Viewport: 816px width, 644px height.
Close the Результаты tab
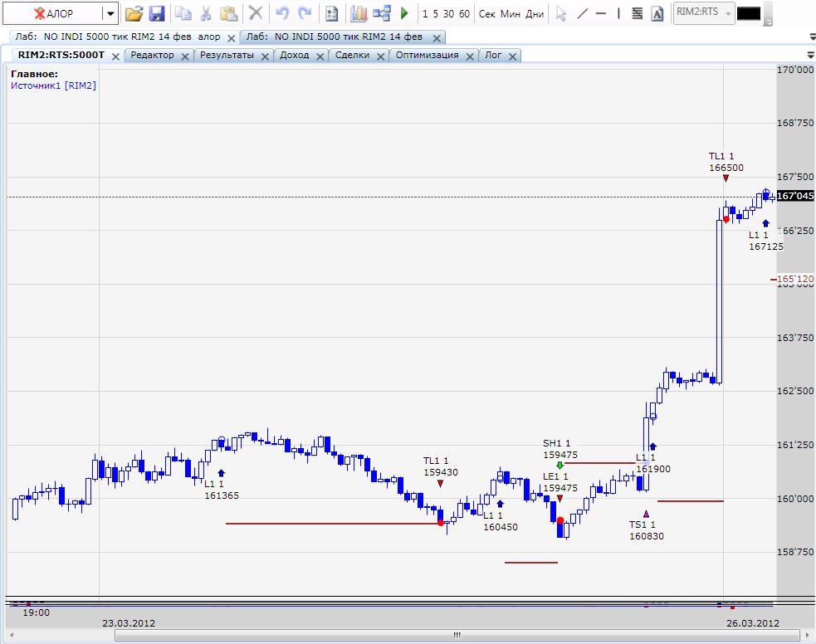(x=265, y=56)
